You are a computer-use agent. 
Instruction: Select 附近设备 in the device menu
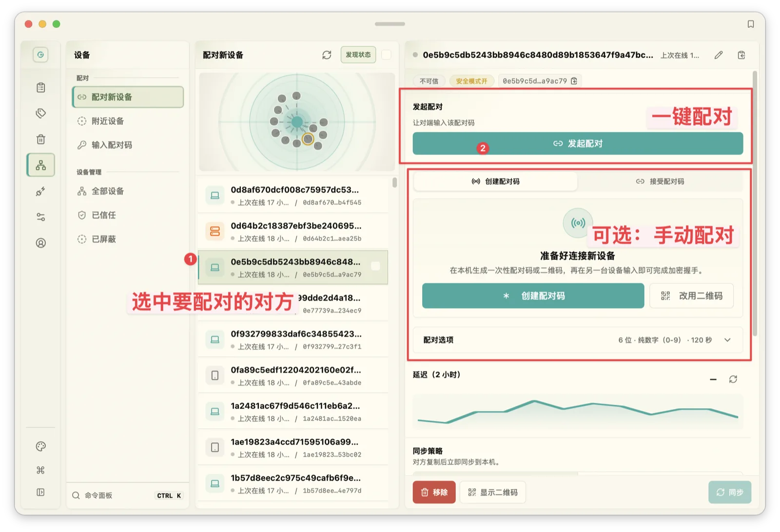[x=128, y=121]
